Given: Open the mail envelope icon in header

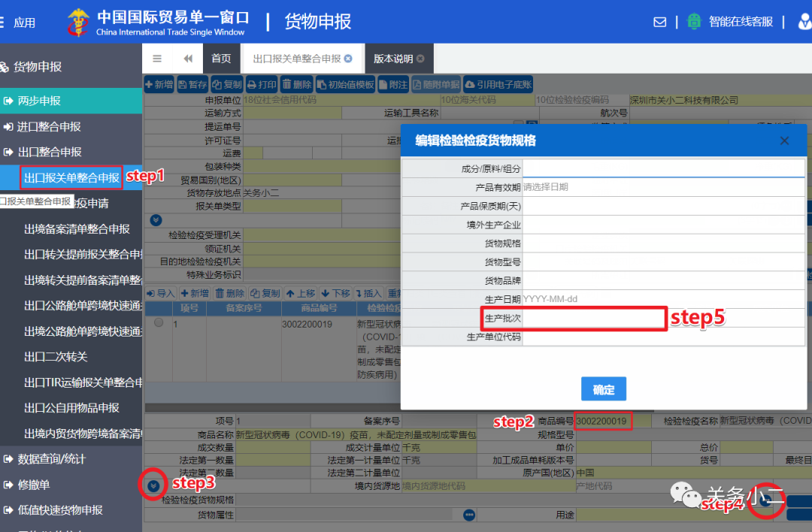Looking at the screenshot, I should click(x=659, y=21).
